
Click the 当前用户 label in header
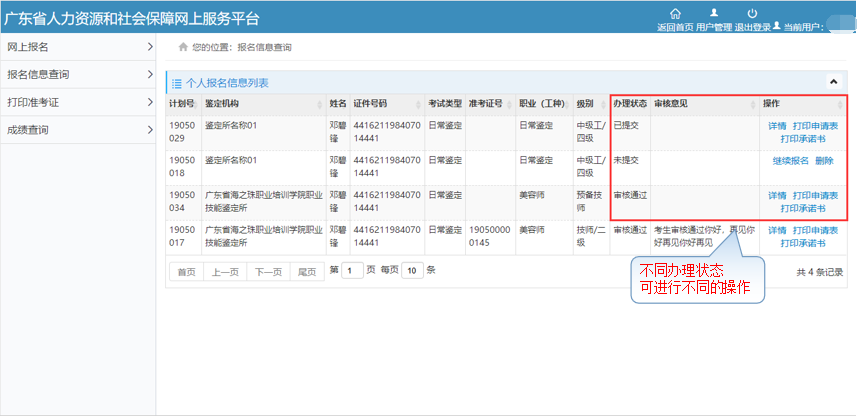(803, 27)
